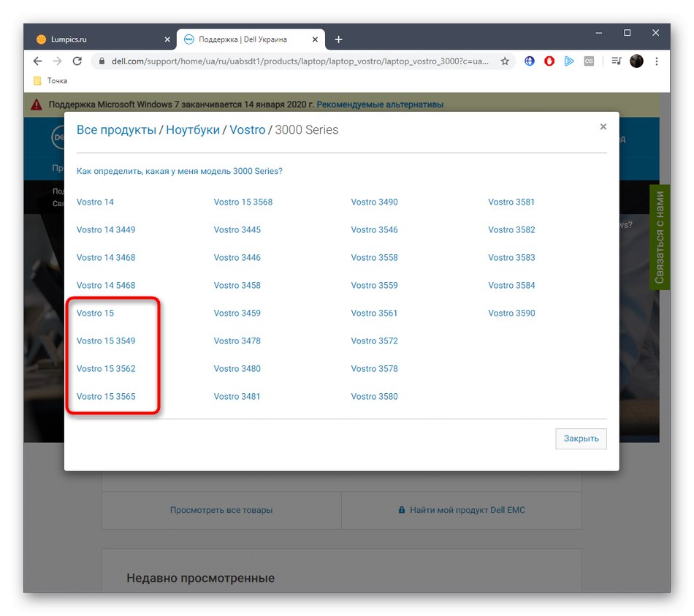Viewport: 694px width, 616px height.
Task: Reload the page with the refresh icon
Action: pyautogui.click(x=77, y=61)
